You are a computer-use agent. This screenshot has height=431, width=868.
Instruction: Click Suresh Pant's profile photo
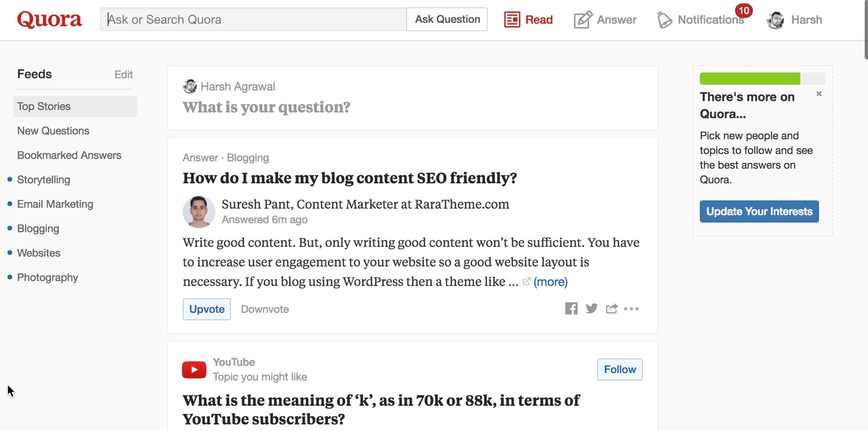point(199,212)
